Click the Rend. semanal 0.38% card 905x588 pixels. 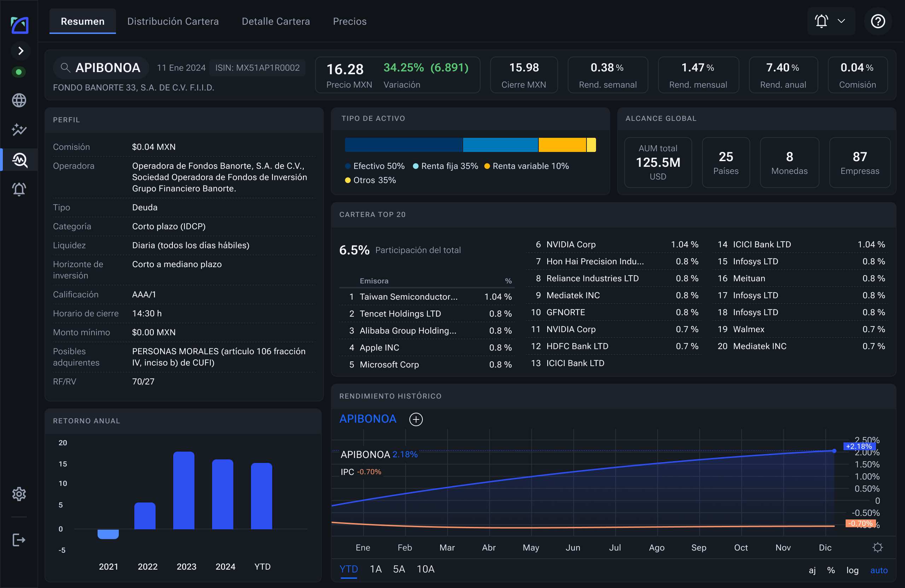point(608,75)
